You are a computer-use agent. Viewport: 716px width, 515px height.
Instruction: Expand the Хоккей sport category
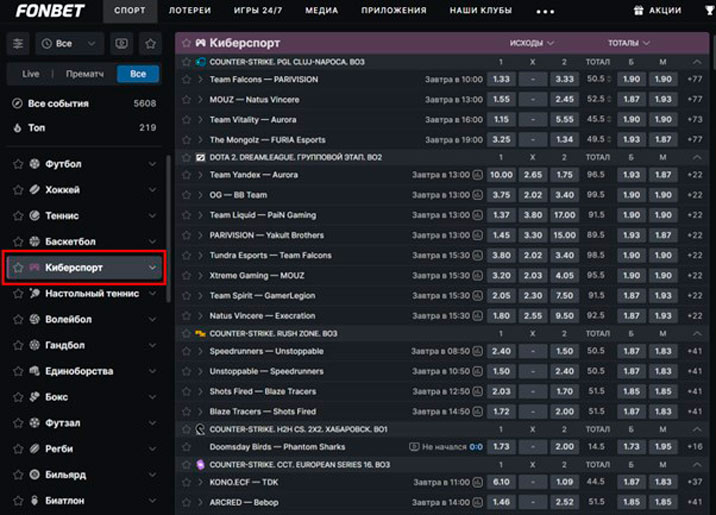(152, 190)
